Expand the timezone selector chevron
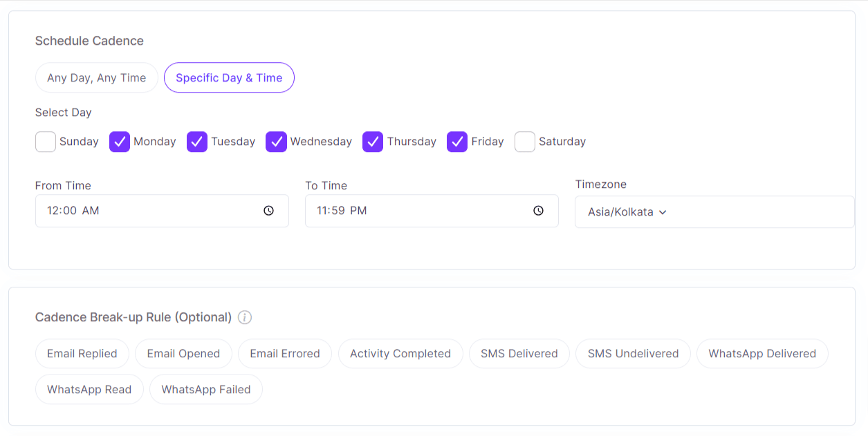Image resolution: width=868 pixels, height=436 pixels. pos(662,212)
